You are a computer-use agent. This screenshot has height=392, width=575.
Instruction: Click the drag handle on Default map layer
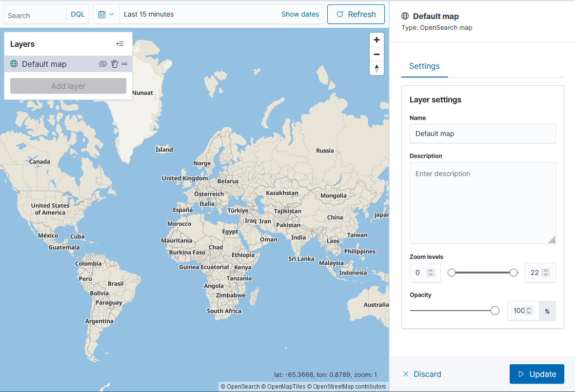tap(124, 64)
